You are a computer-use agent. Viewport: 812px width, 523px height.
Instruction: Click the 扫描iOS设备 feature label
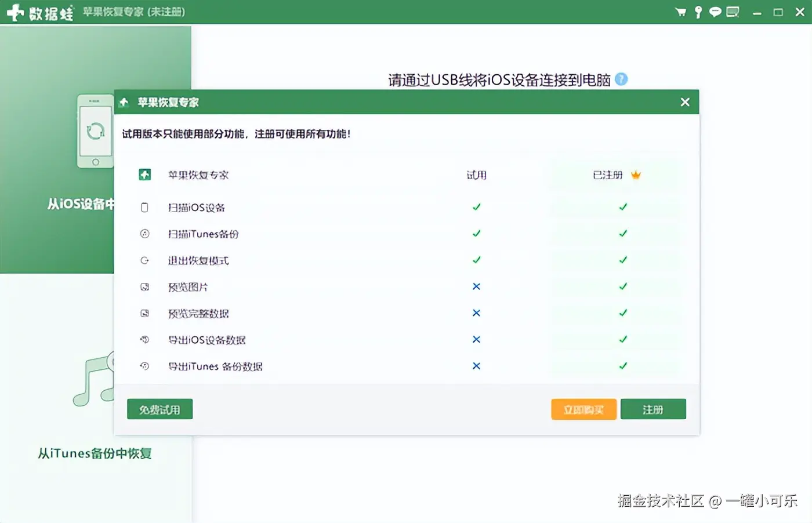click(x=197, y=208)
